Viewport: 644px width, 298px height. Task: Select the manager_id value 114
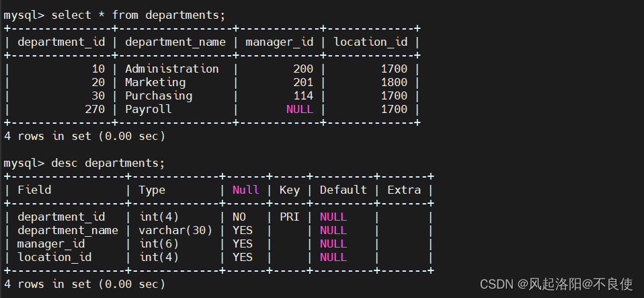(303, 96)
